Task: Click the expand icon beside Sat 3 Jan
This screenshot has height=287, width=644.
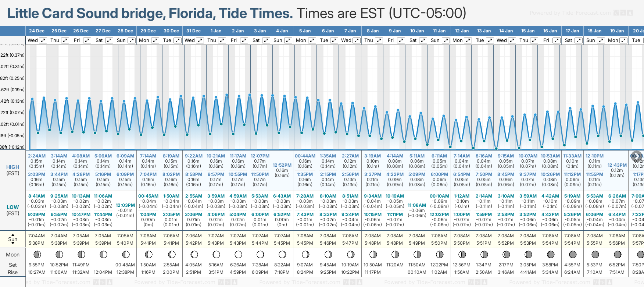Action: 266,40
